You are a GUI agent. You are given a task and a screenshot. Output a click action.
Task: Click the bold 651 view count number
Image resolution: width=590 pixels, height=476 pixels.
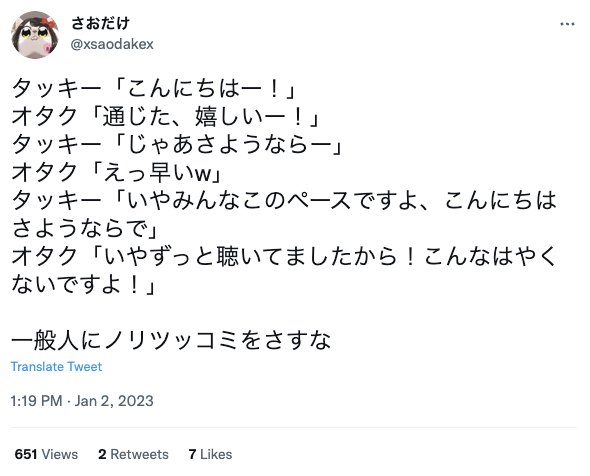tap(26, 454)
